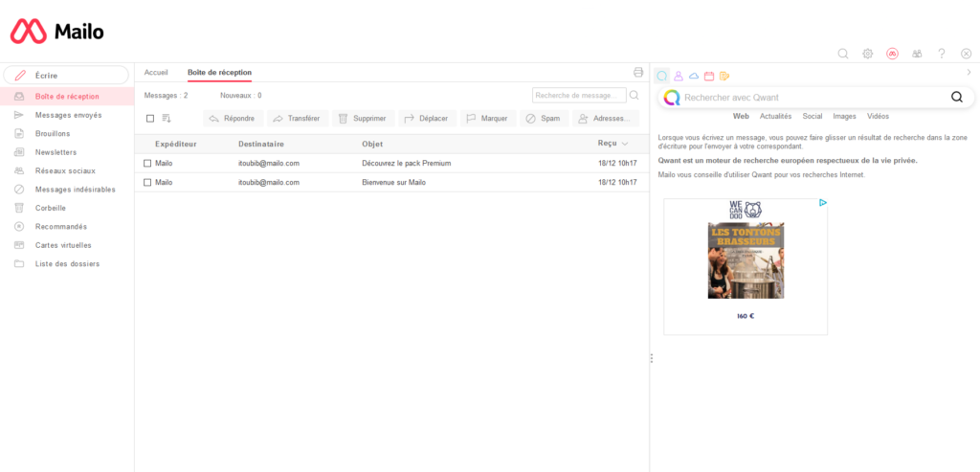
Task: Print the message list
Action: point(638,72)
